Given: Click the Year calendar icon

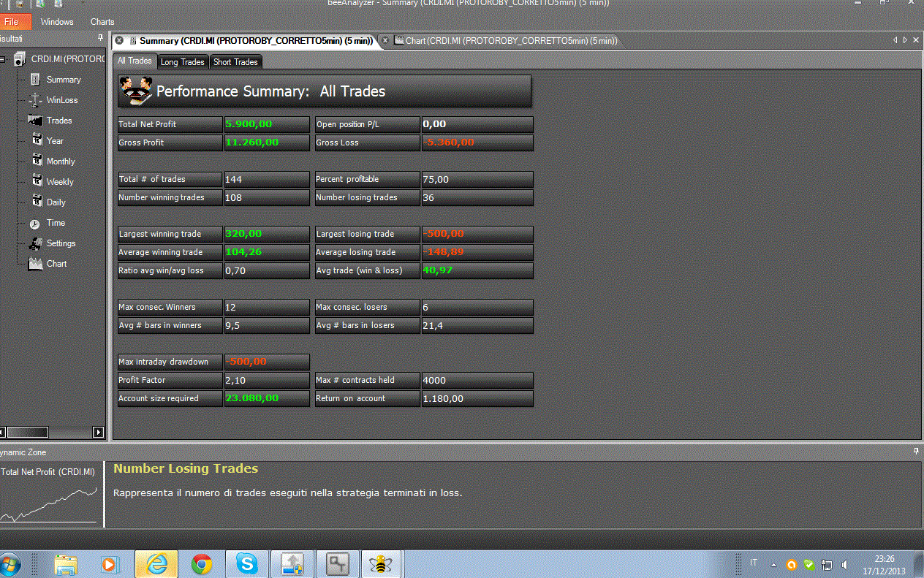Looking at the screenshot, I should coord(37,140).
